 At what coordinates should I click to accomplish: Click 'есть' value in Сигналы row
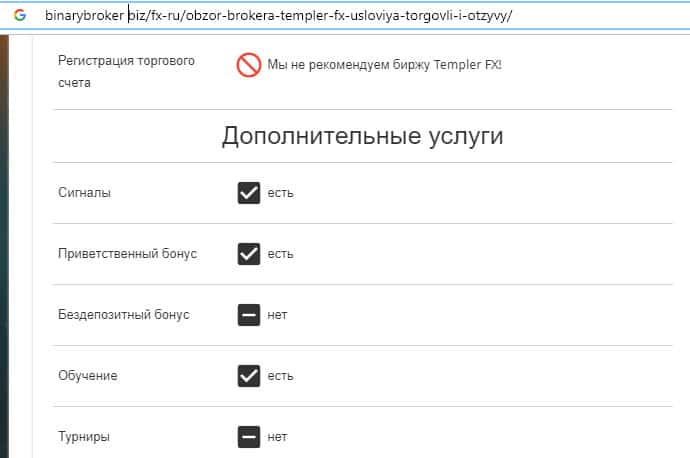click(280, 193)
